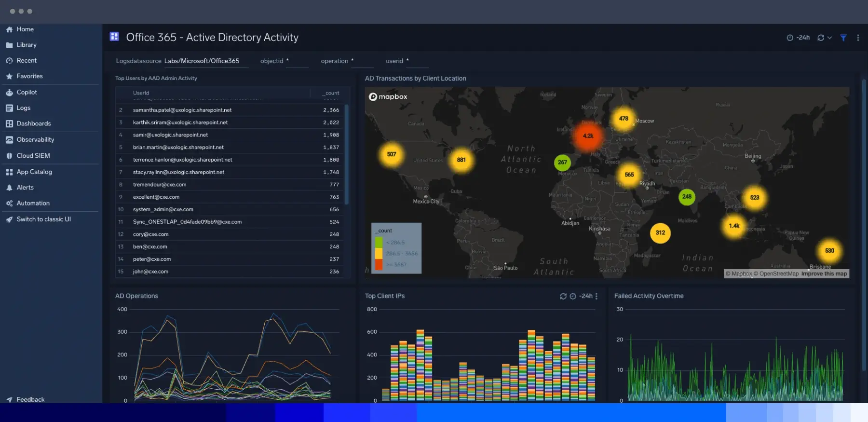
Task: Click the 4.2k red cluster on map
Action: [x=588, y=136]
